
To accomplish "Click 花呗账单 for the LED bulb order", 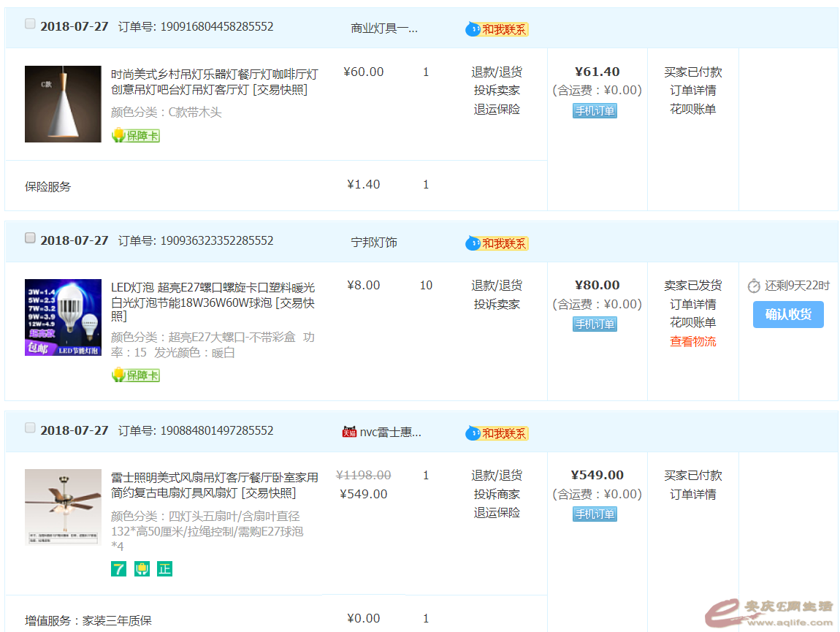I will click(692, 323).
